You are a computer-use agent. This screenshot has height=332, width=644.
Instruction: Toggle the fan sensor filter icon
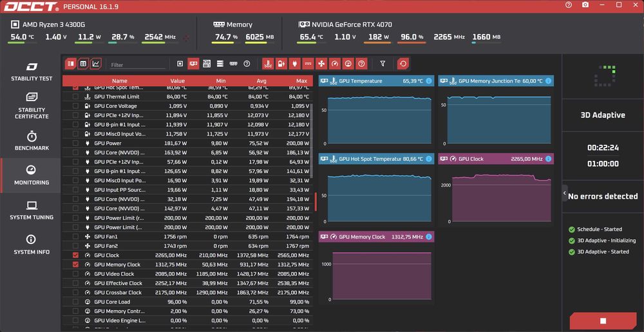coord(321,64)
